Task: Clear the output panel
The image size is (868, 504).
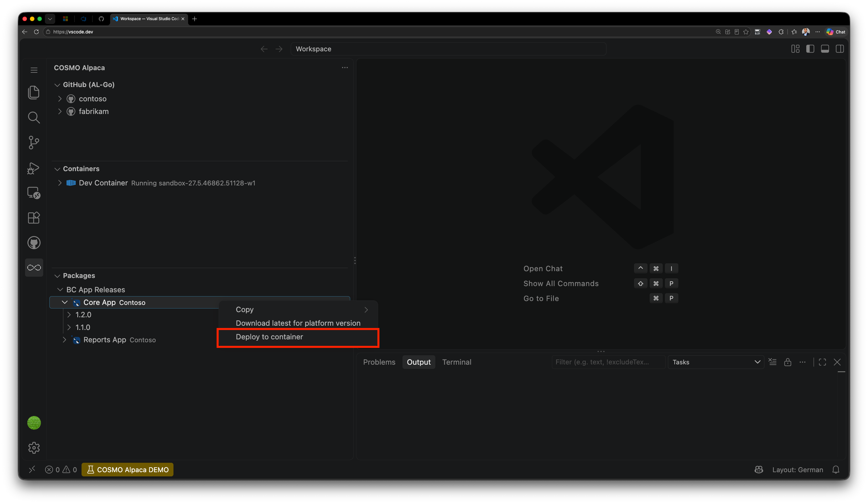Action: pos(772,362)
